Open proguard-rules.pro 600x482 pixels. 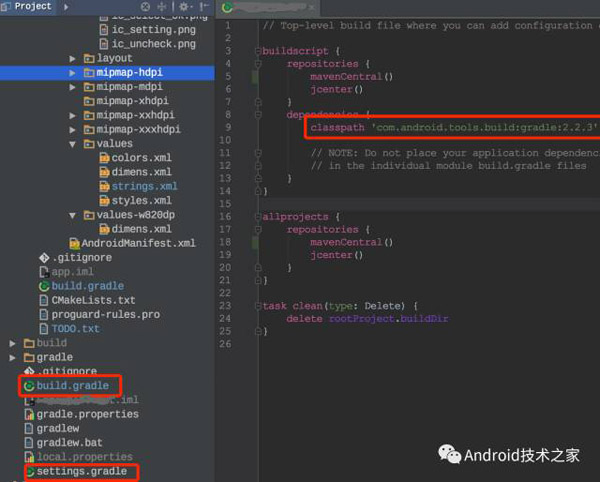pos(106,314)
